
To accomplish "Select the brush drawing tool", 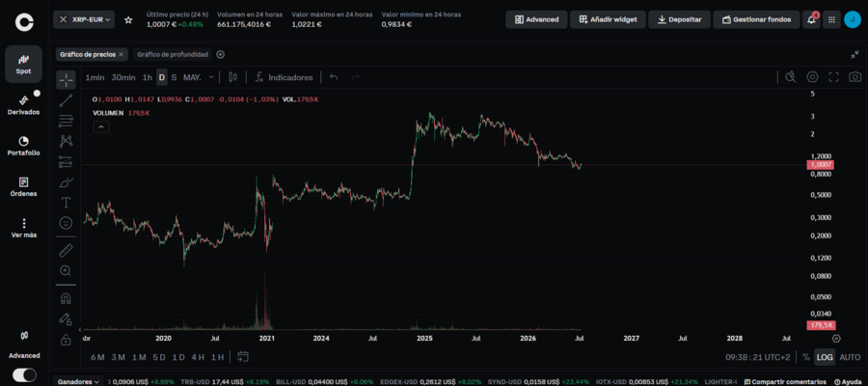I will [x=66, y=182].
